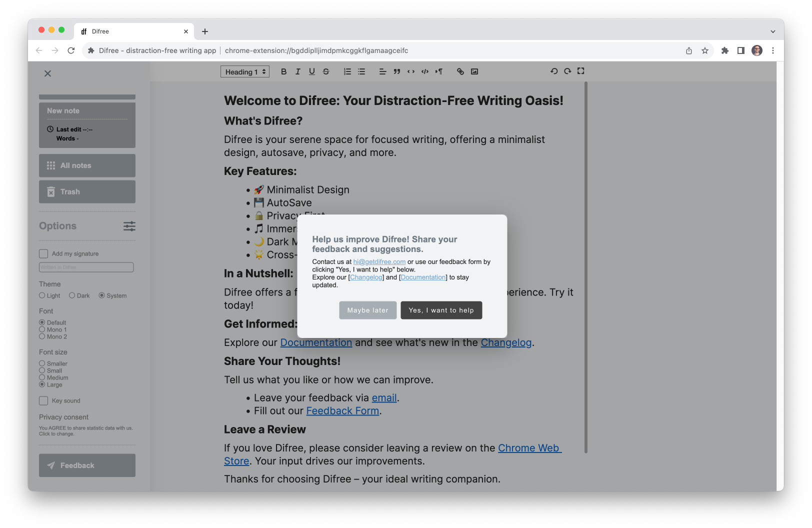The width and height of the screenshot is (812, 528).
Task: Select System theme
Action: [x=101, y=295]
